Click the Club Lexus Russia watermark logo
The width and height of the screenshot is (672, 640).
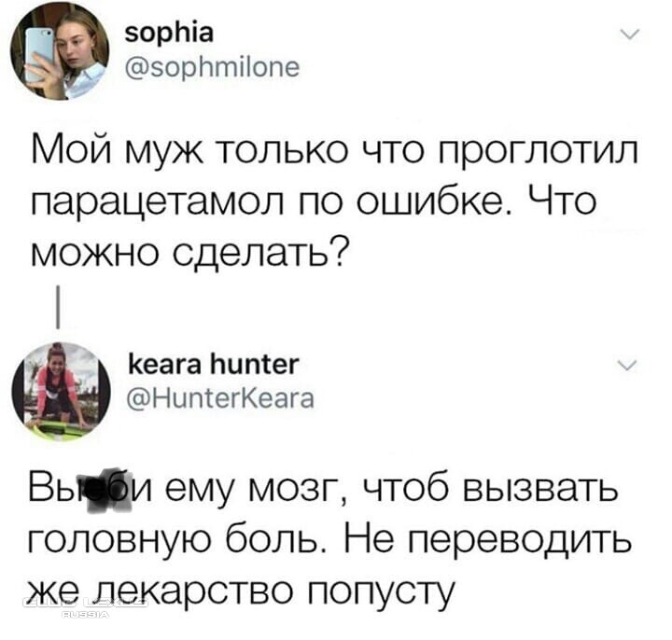pos(85,607)
